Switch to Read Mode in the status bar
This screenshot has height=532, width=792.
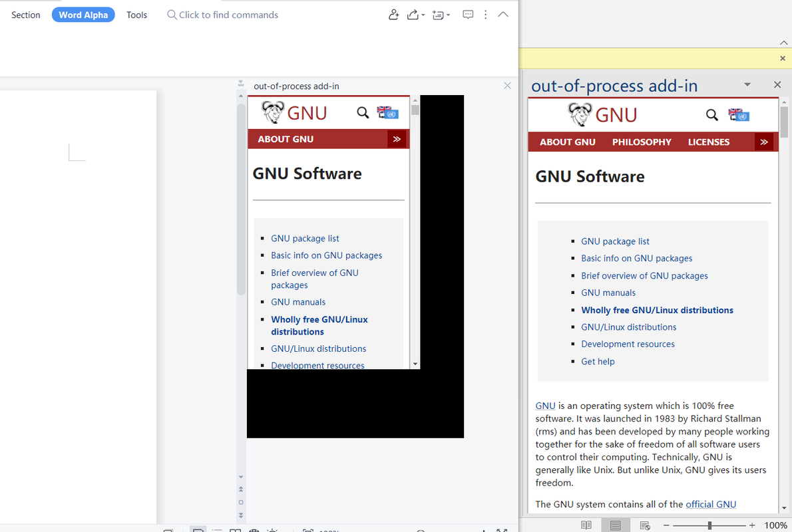pos(586,525)
